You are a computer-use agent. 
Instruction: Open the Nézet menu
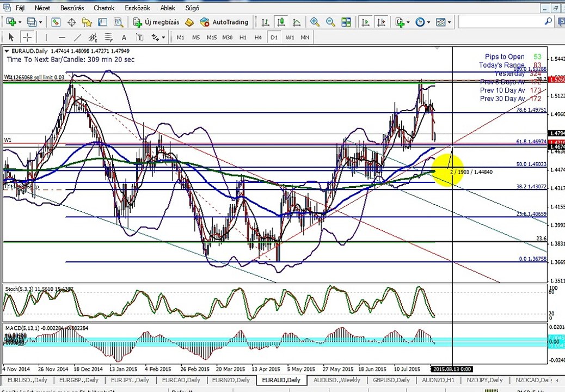42,8
